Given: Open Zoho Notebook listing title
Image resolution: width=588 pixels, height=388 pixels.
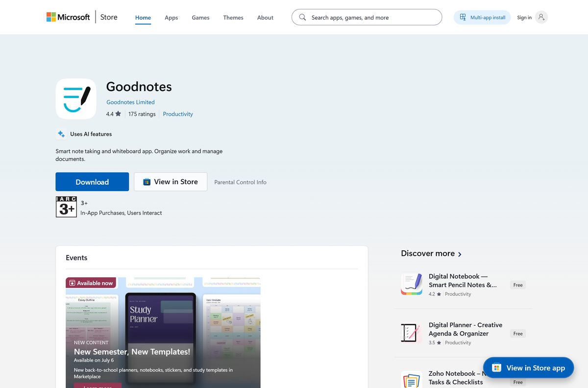Looking at the screenshot, I should (456, 378).
